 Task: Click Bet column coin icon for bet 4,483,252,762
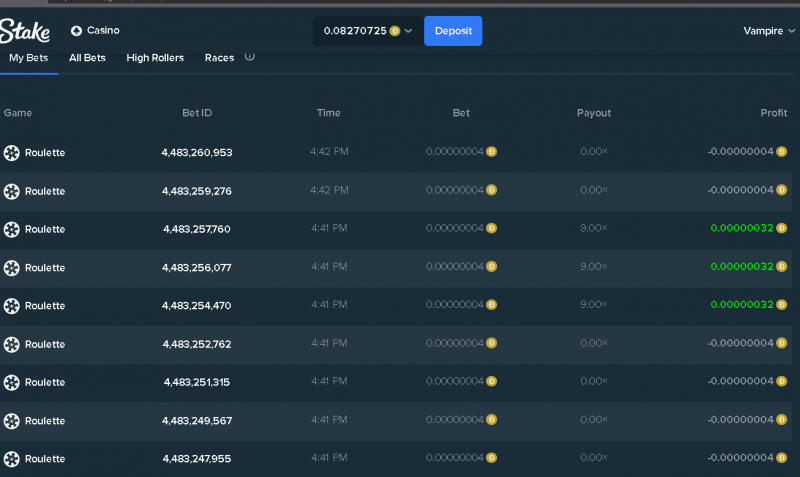point(491,343)
